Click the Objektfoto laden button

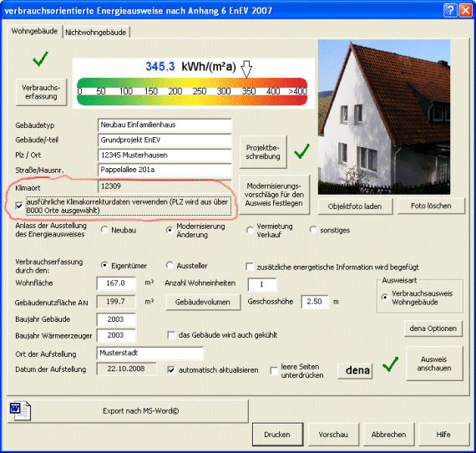tap(355, 206)
